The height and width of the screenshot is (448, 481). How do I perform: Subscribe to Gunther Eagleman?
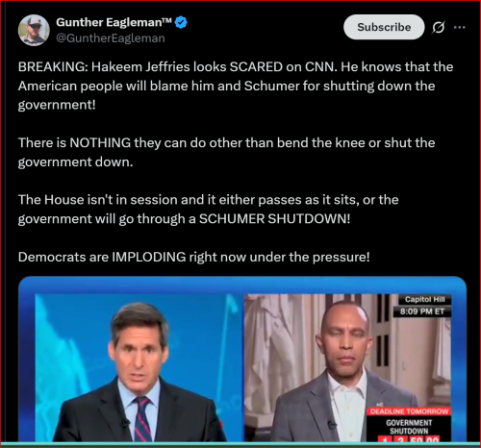point(384,27)
